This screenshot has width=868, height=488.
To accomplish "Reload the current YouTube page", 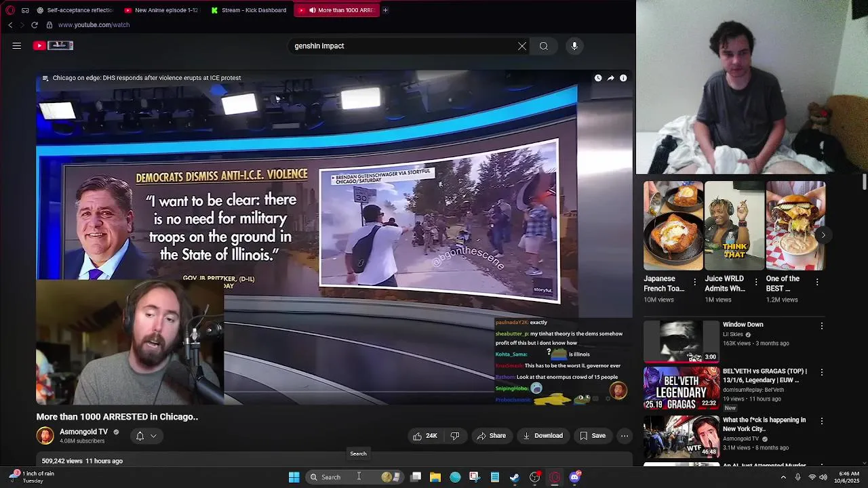I will 35,25.
